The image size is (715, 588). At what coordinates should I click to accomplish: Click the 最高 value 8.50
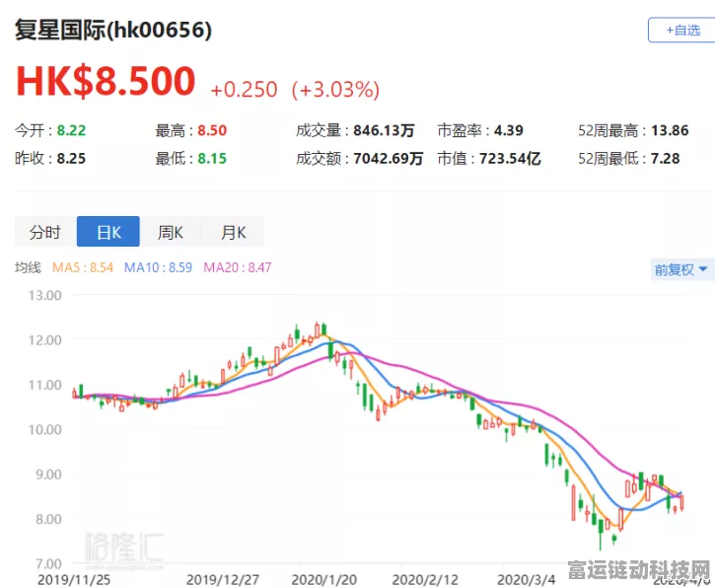click(x=212, y=130)
